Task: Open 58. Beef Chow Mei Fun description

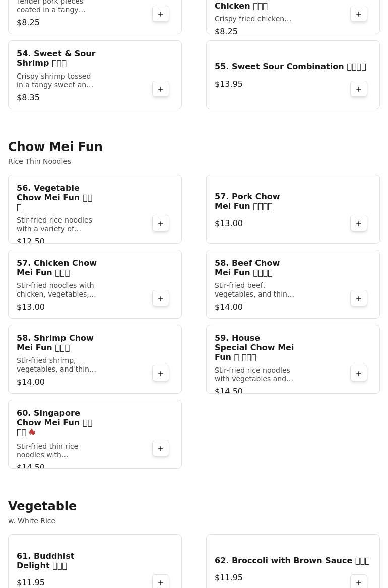Action: pyautogui.click(x=254, y=290)
